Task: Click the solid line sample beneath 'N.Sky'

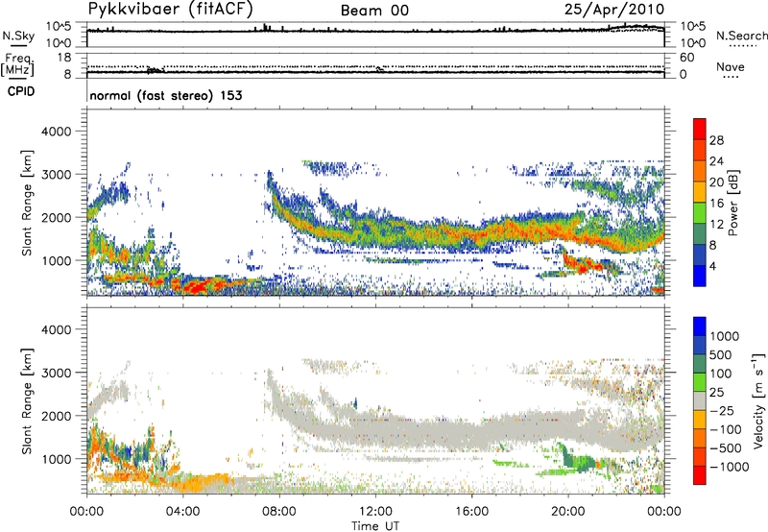Action: click(x=18, y=45)
